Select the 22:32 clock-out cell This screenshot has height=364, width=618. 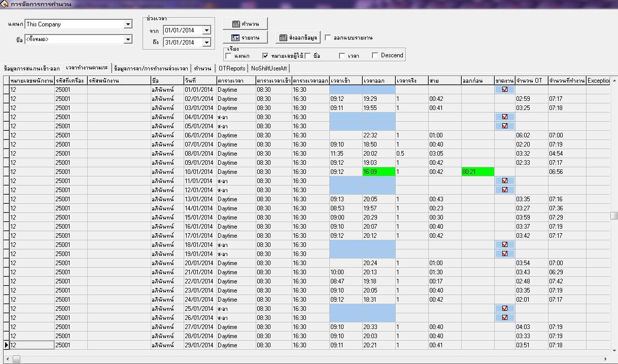(379, 135)
